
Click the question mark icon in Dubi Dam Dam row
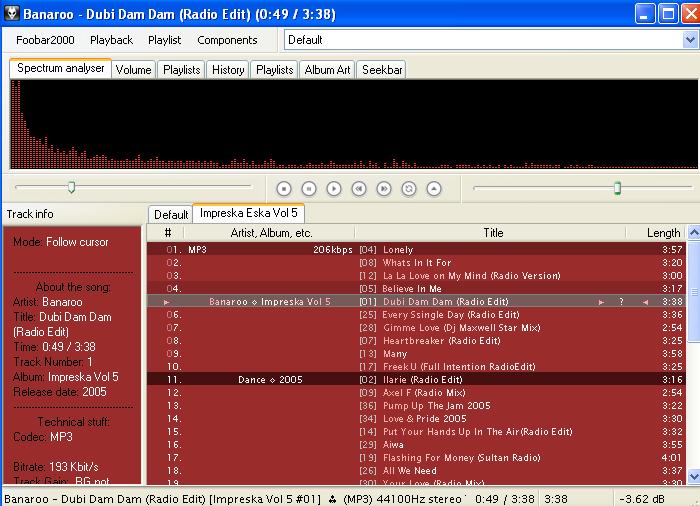621,302
